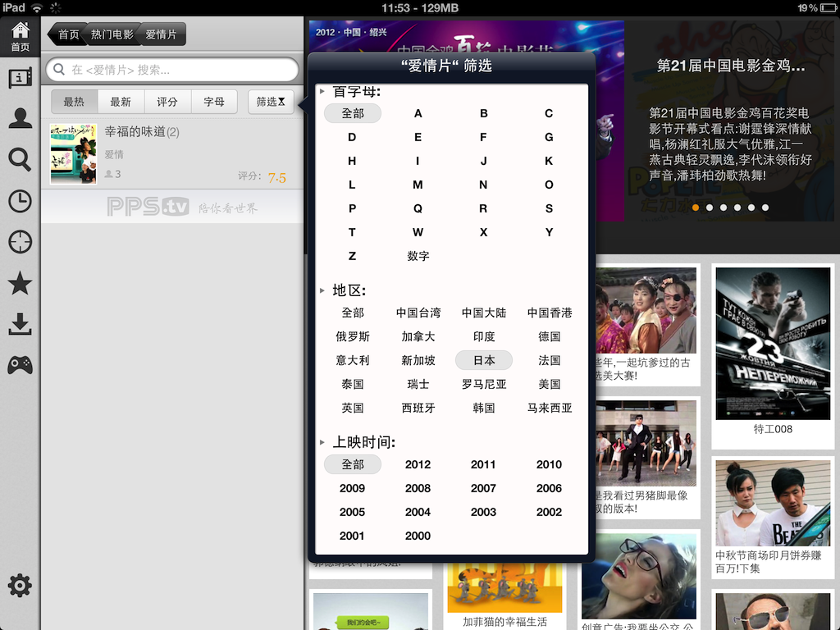Screen dimensions: 840x630
Task: Collapse the 地区 section triangle
Action: pyautogui.click(x=322, y=290)
